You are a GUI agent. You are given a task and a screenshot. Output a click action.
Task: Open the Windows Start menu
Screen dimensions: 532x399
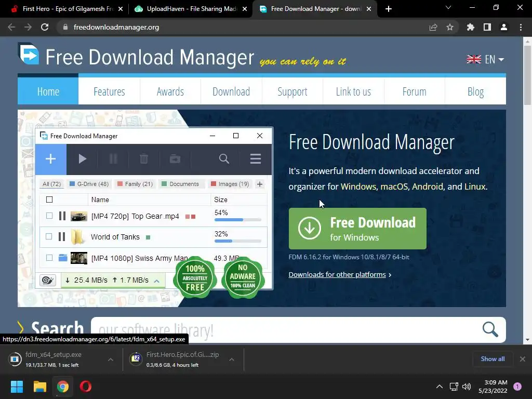click(x=17, y=387)
